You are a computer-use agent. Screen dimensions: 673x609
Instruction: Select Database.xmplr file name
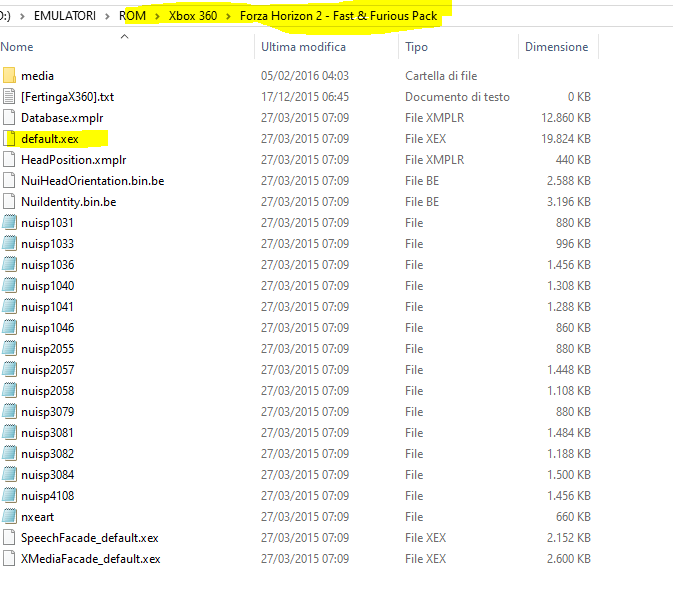click(x=62, y=118)
